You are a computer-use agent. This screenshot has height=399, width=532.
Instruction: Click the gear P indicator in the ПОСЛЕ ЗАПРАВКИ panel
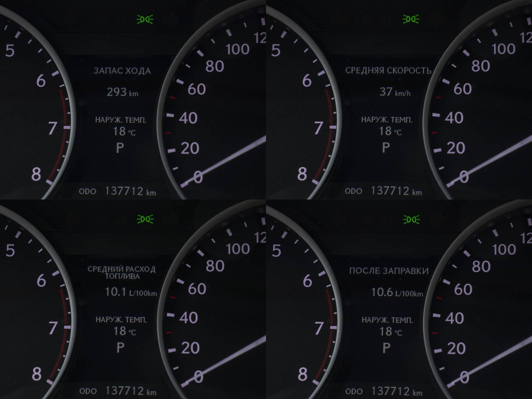pyautogui.click(x=386, y=348)
